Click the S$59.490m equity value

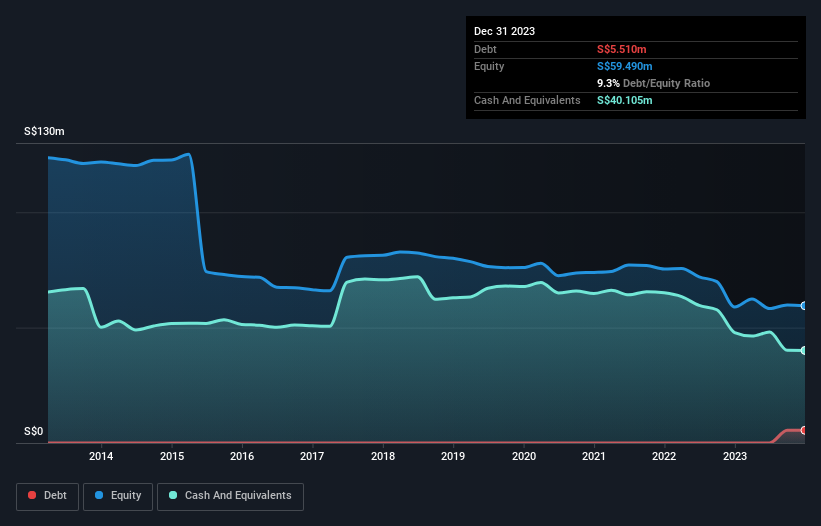(627, 66)
